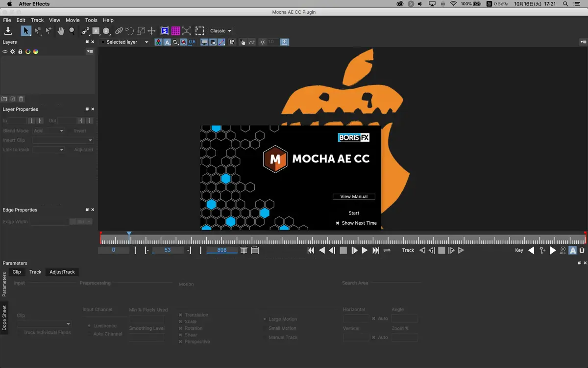Click the out-point frame field showing 898
Viewport: 588px width, 368px height.
click(222, 250)
